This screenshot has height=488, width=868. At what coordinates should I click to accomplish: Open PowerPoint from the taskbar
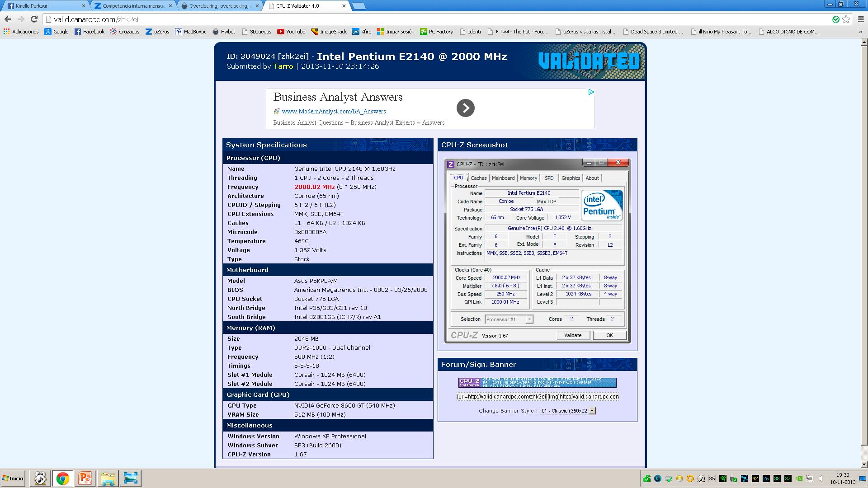tap(85, 479)
